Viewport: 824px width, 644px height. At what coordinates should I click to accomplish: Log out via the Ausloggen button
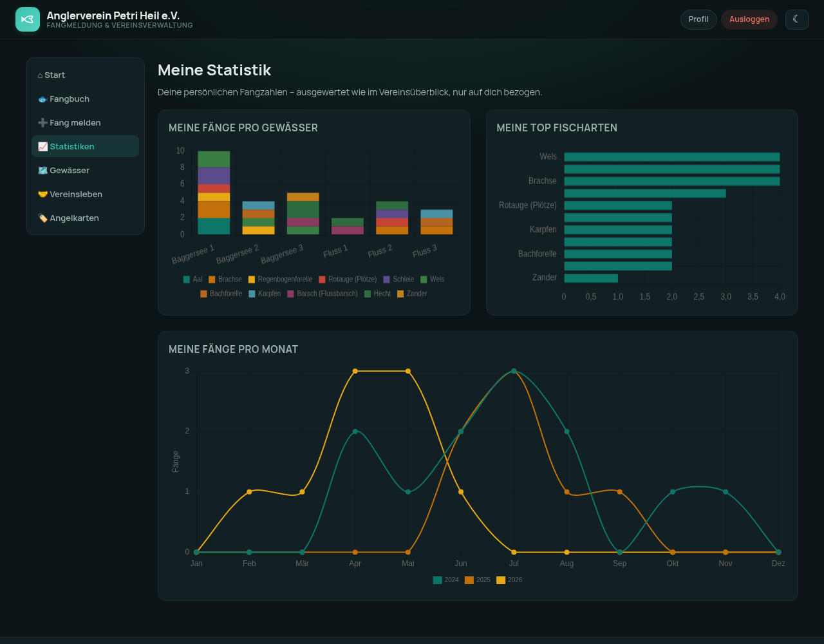[749, 19]
